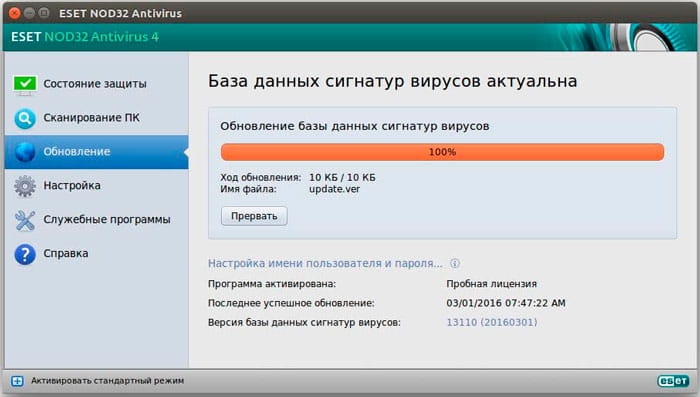The height and width of the screenshot is (397, 700).
Task: Open the Состояние защиты section
Action: [96, 84]
